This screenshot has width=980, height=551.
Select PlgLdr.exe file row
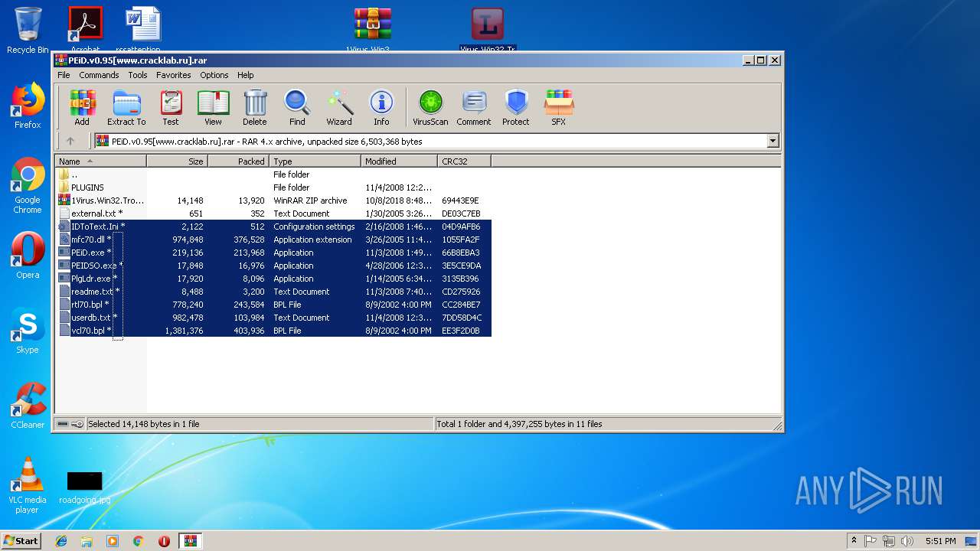(x=273, y=279)
